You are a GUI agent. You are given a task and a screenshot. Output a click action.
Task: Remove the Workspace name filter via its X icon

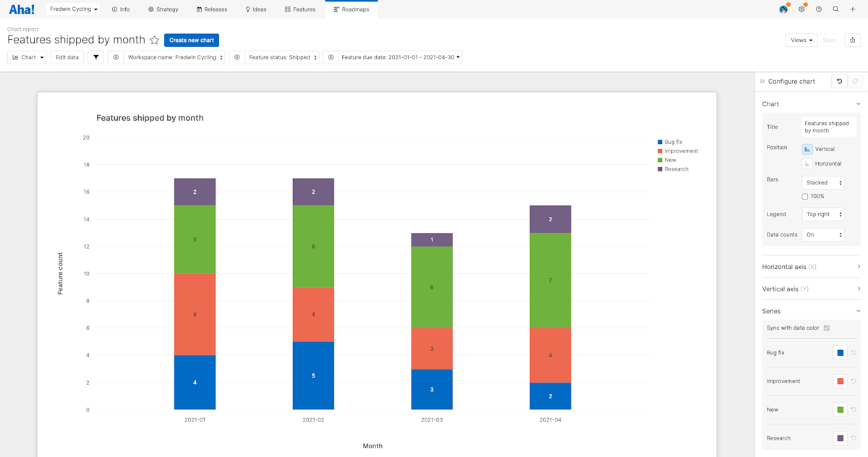(x=116, y=56)
